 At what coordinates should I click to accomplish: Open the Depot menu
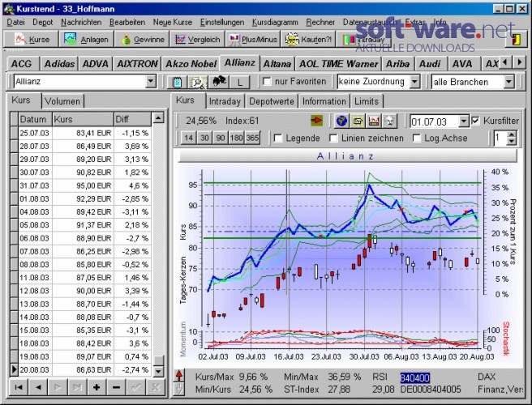coord(43,23)
